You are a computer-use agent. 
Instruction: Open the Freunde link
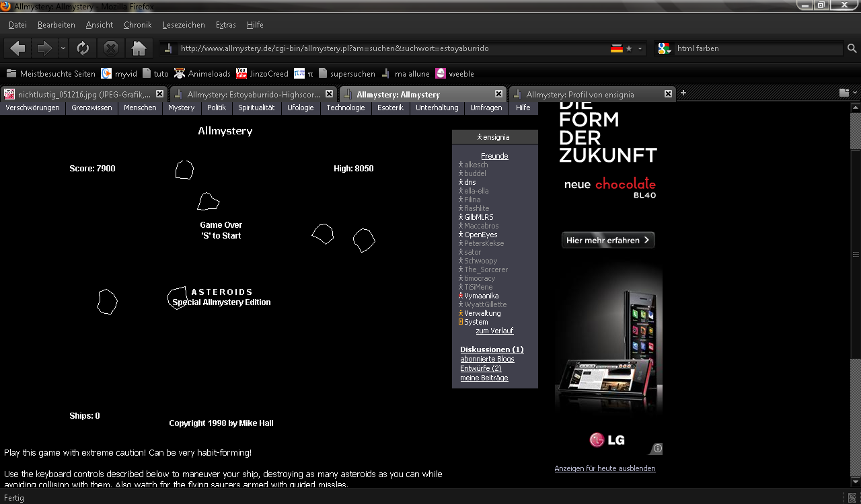(494, 156)
